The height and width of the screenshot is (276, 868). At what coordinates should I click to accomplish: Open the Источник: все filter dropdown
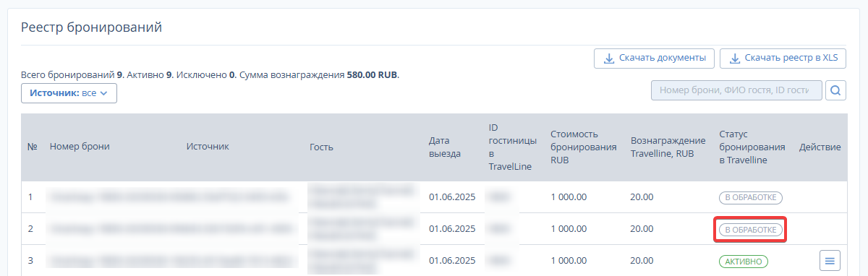(x=69, y=93)
